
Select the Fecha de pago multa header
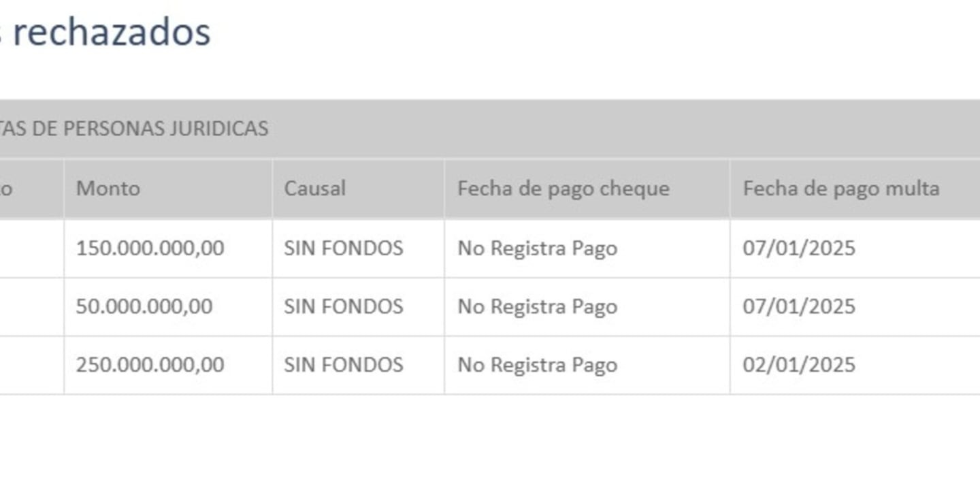coord(855,189)
